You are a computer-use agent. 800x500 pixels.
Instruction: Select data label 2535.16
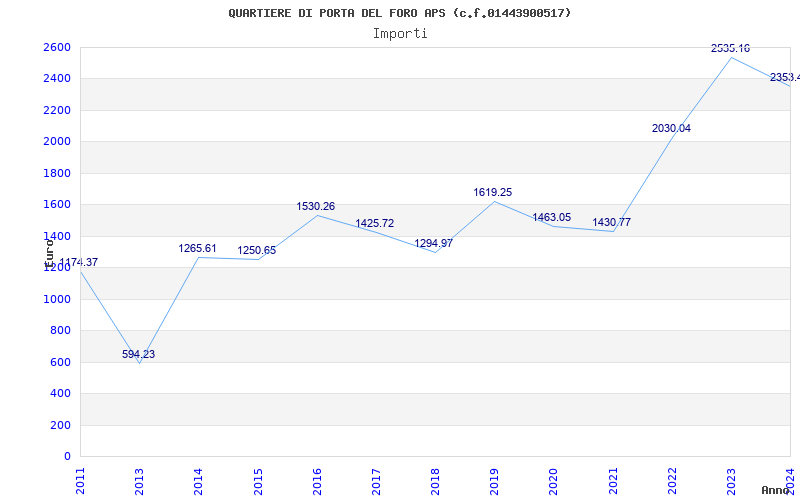[731, 48]
